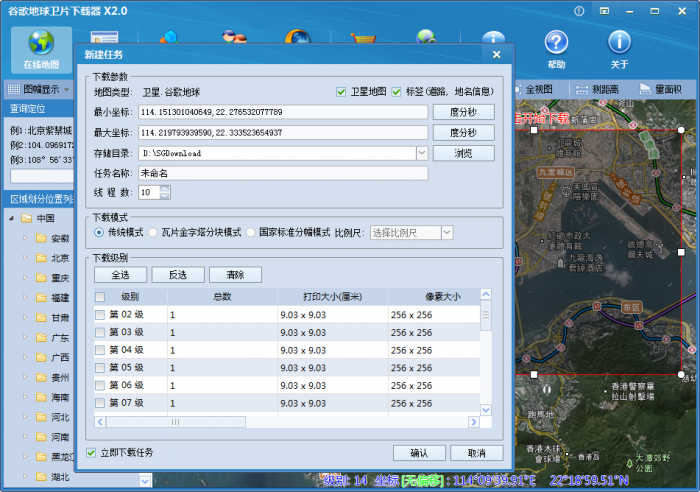Select the 广西 folder icon
Image resolution: width=700 pixels, height=492 pixels.
coord(42,357)
